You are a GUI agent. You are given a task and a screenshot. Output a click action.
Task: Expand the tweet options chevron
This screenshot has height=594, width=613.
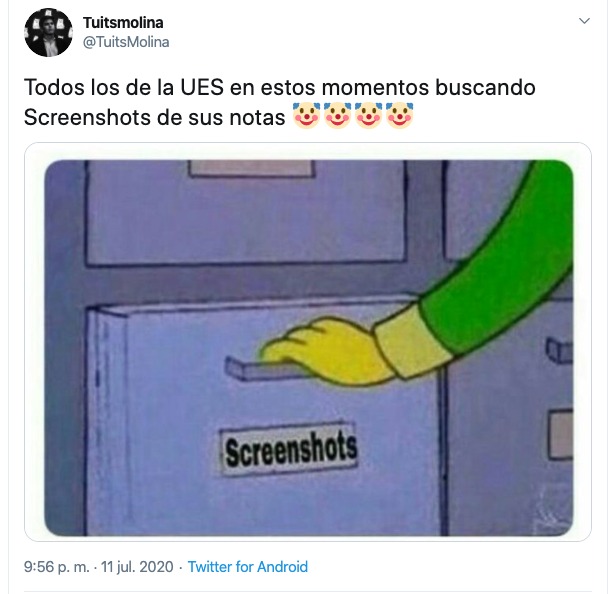584,21
